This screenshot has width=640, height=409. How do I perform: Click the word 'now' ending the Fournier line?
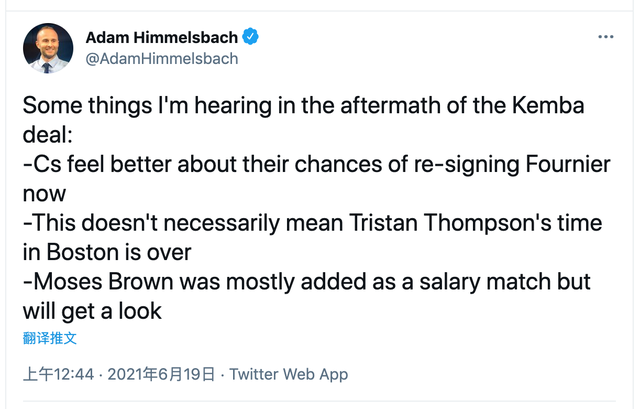point(44,193)
